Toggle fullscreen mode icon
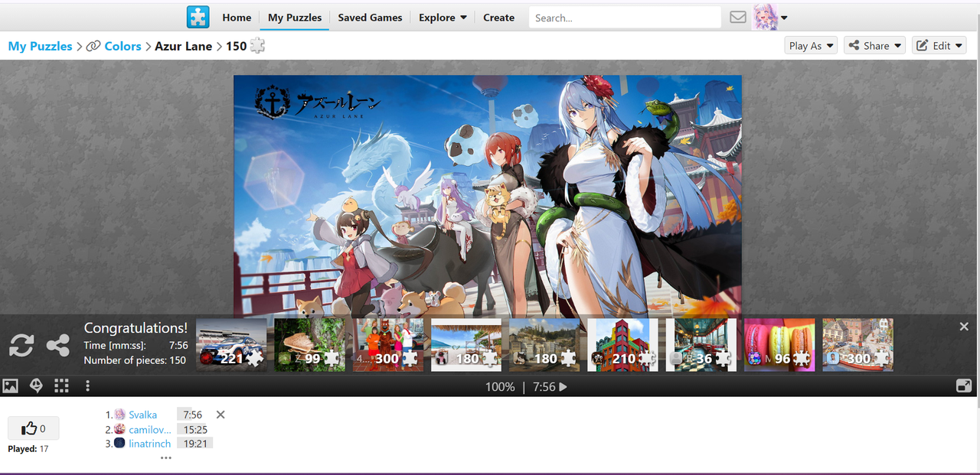980x475 pixels. [964, 386]
